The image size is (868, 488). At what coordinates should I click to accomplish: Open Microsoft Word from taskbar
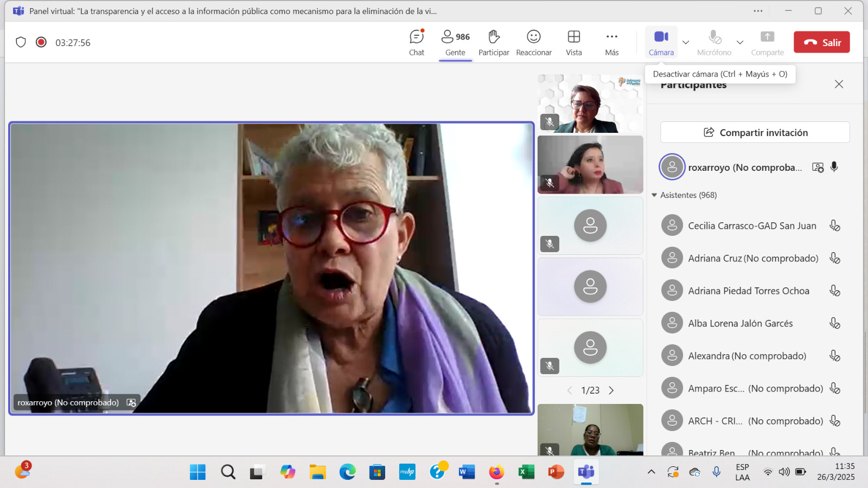[466, 472]
